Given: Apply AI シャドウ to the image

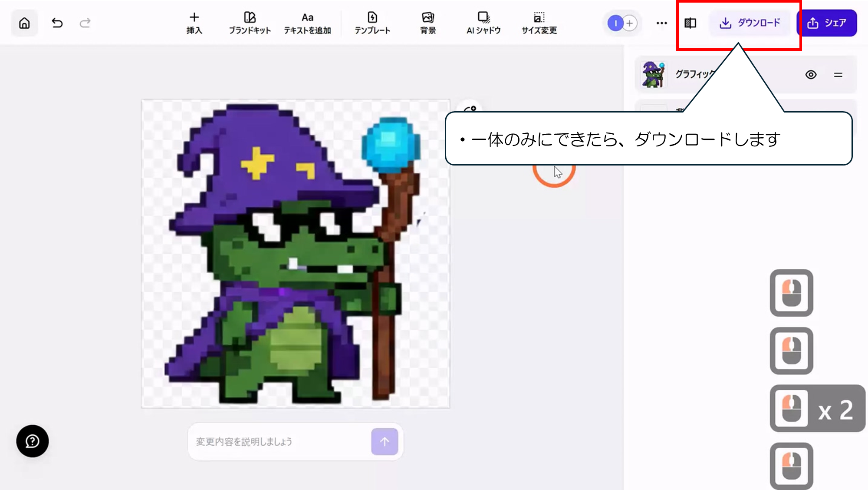Looking at the screenshot, I should [x=483, y=23].
